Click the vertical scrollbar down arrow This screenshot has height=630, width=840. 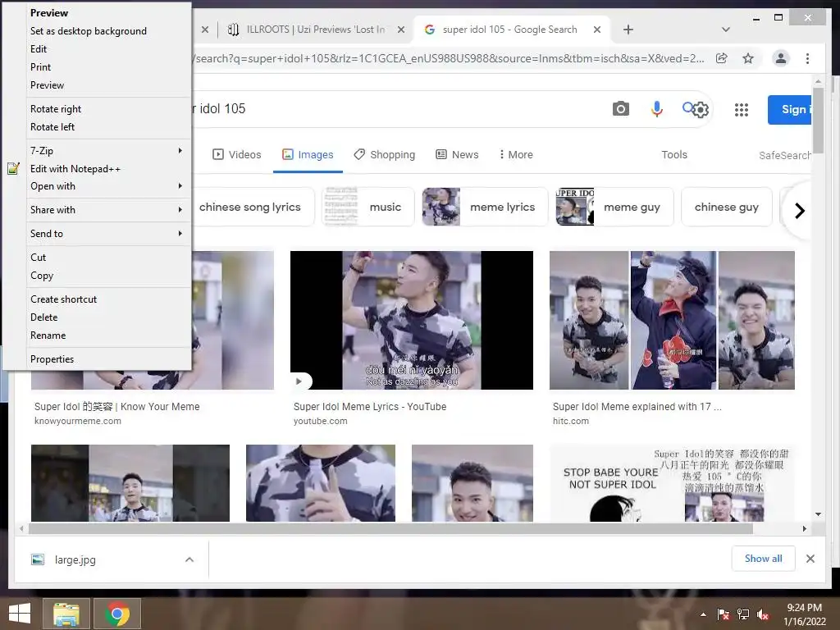[x=818, y=514]
